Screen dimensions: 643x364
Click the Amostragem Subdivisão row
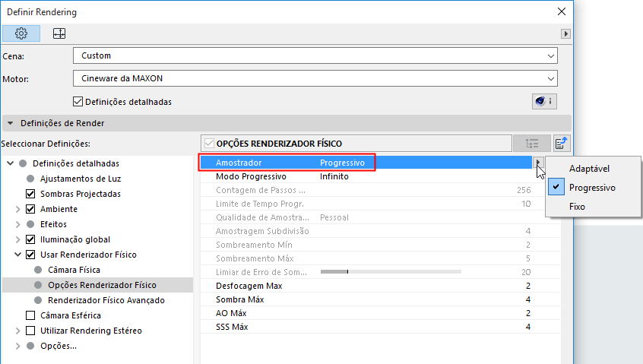click(380, 231)
